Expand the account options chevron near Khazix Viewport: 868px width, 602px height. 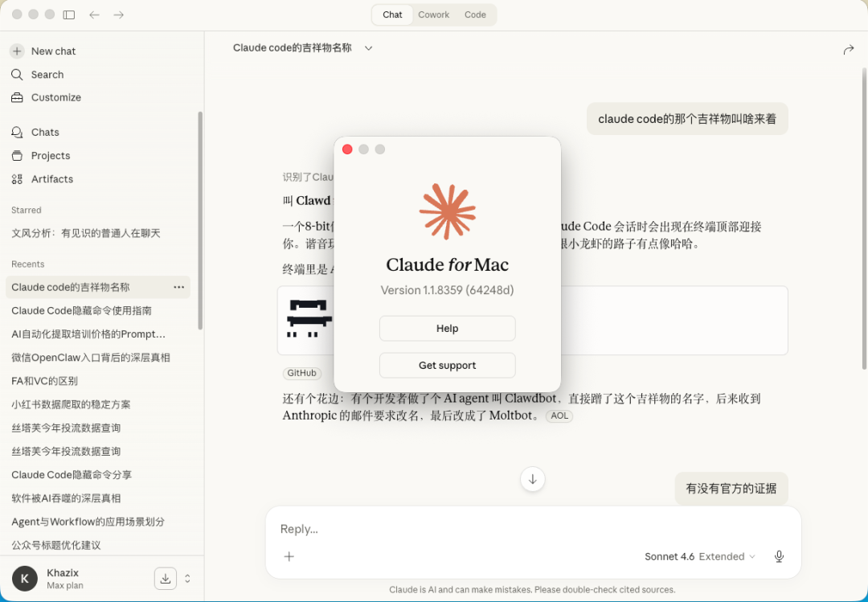[187, 578]
